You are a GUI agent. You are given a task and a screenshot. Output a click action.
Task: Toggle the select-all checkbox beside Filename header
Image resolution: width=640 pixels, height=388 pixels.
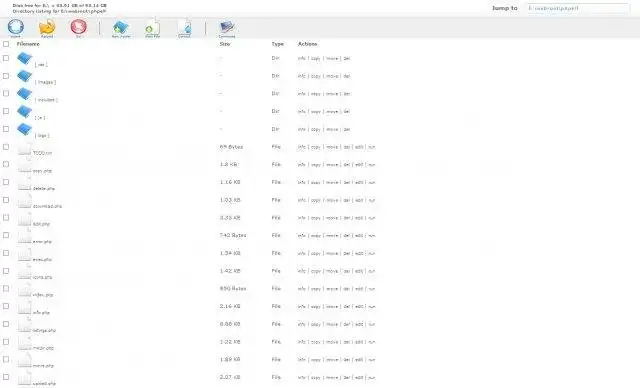(x=6, y=44)
